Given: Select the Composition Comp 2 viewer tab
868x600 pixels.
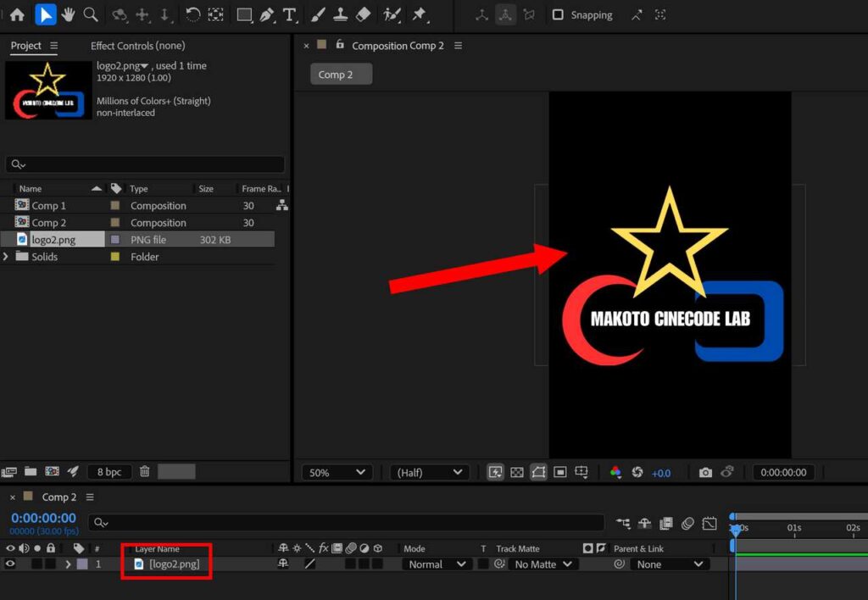Looking at the screenshot, I should [398, 46].
